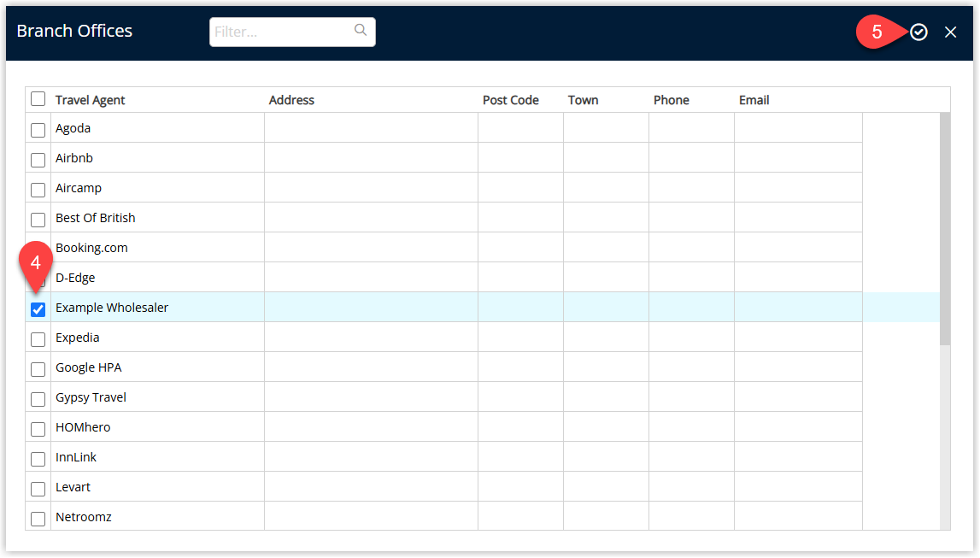Sort by Address column header
Screen dimensions: 980x558
[x=291, y=100]
